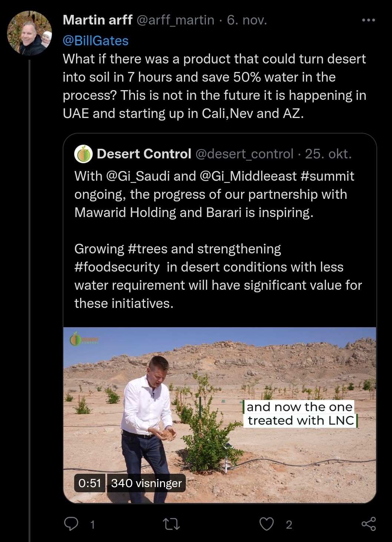Open the three-dot more options menu
The height and width of the screenshot is (542, 392).
point(368,20)
